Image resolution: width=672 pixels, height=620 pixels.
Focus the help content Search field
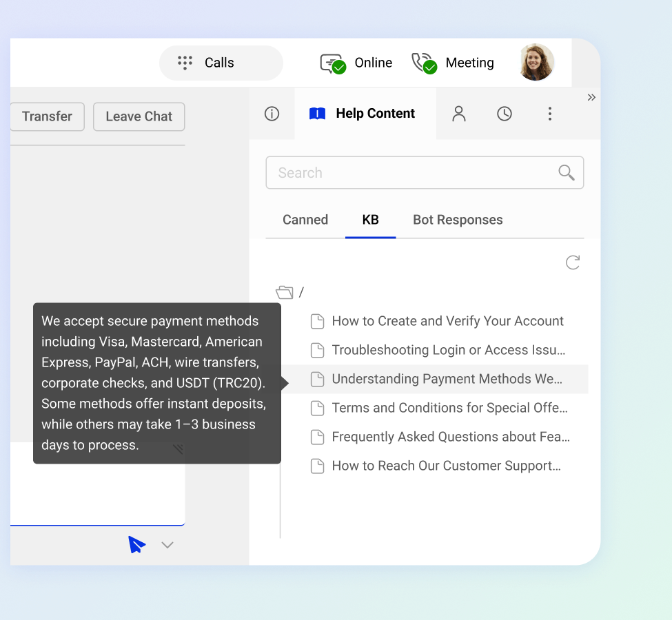pyautogui.click(x=425, y=173)
